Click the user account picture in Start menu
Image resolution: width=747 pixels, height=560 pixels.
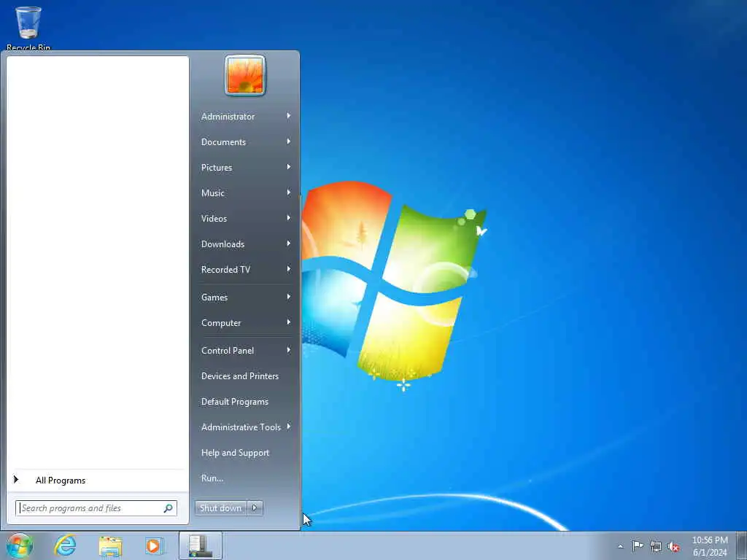pyautogui.click(x=245, y=76)
